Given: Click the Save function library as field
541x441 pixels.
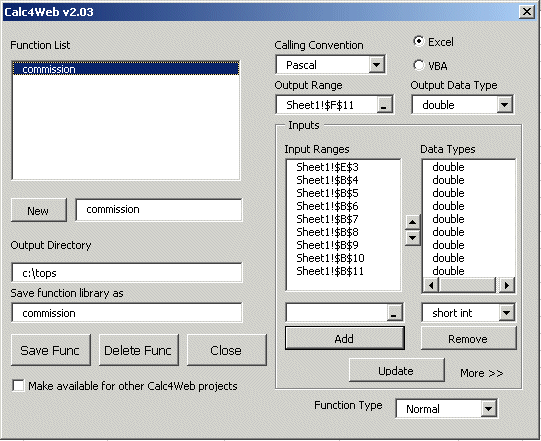Looking at the screenshot, I should click(127, 313).
